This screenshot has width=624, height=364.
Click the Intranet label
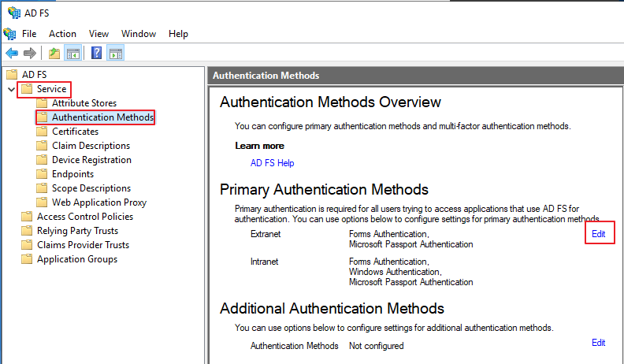[264, 262]
